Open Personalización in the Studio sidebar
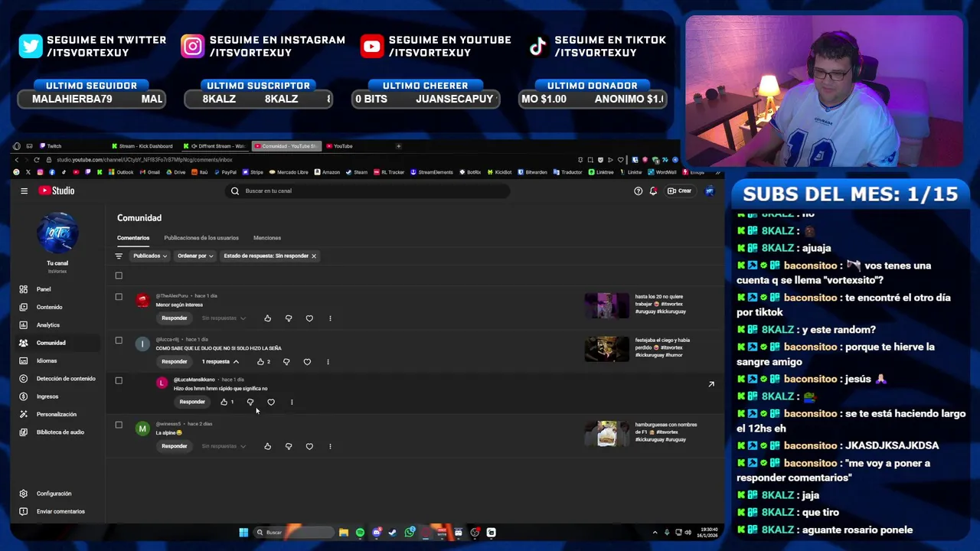980x551 pixels. (57, 414)
